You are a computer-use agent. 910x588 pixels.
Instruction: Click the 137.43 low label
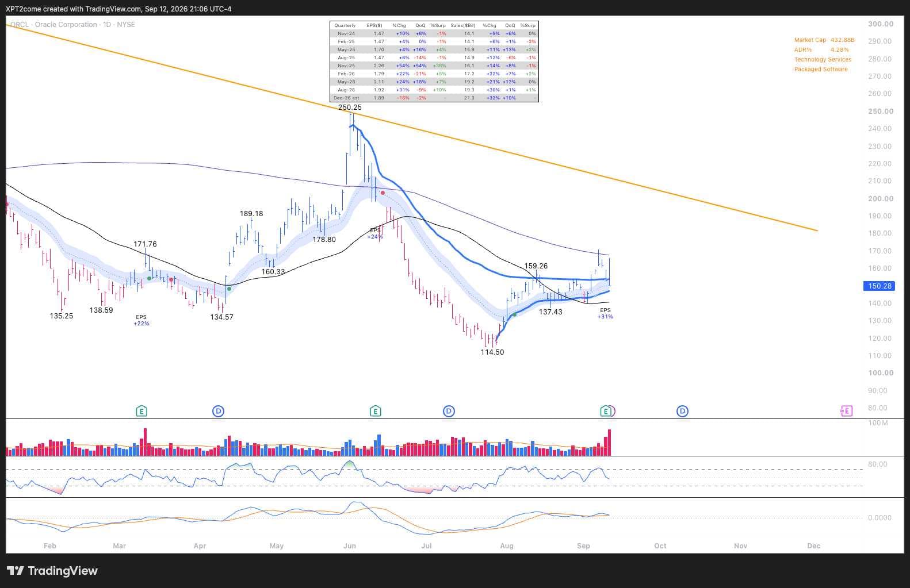click(x=550, y=312)
